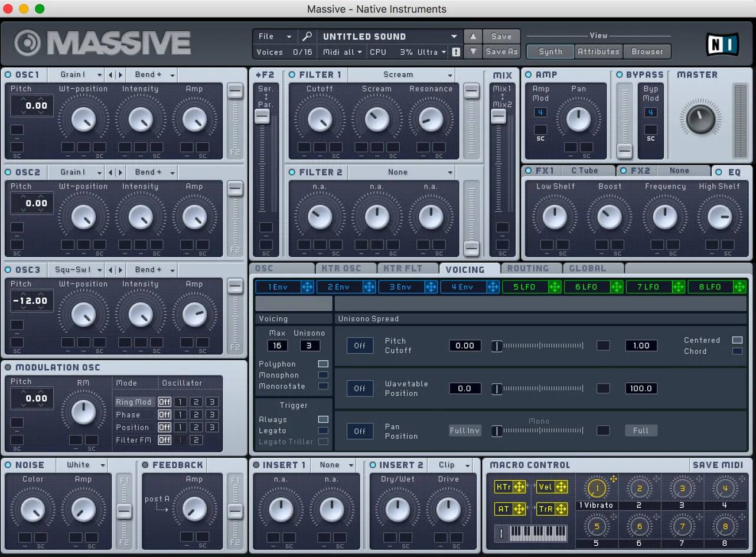756x557 pixels.
Task: Toggle Filter 2 power button
Action: coord(292,172)
